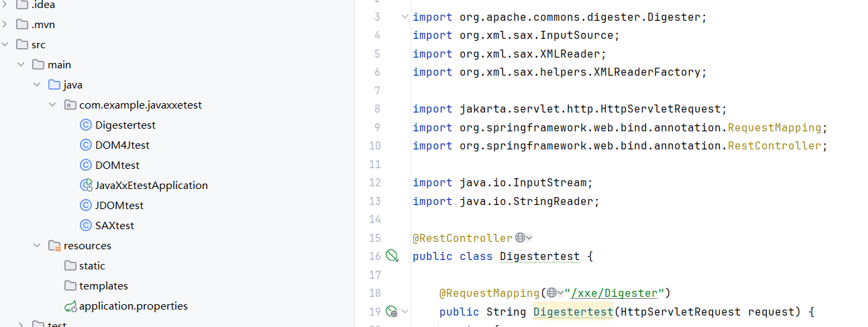Open the JavaXxEtestApplication class file
This screenshot has height=327, width=868.
152,185
